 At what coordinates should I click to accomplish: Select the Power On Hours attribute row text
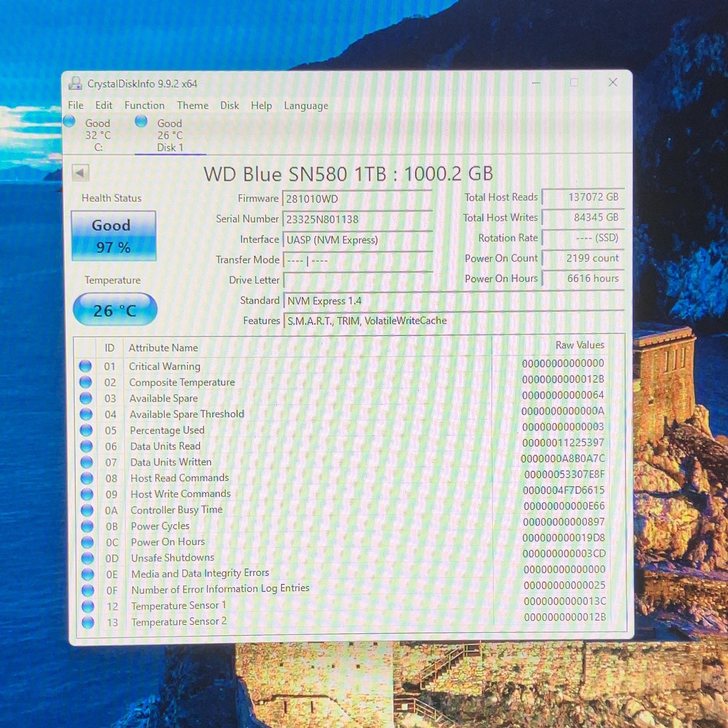pyautogui.click(x=168, y=542)
